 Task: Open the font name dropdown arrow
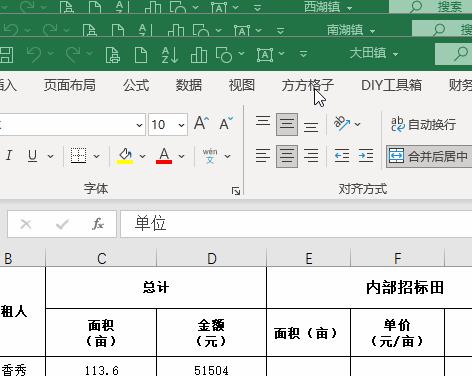tap(139, 125)
